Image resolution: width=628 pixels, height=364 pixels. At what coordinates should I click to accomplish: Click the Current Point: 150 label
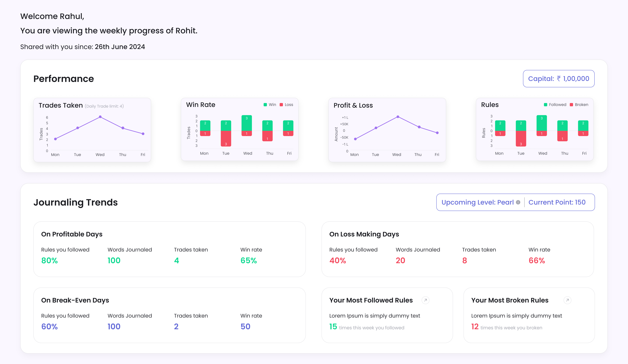[557, 202]
